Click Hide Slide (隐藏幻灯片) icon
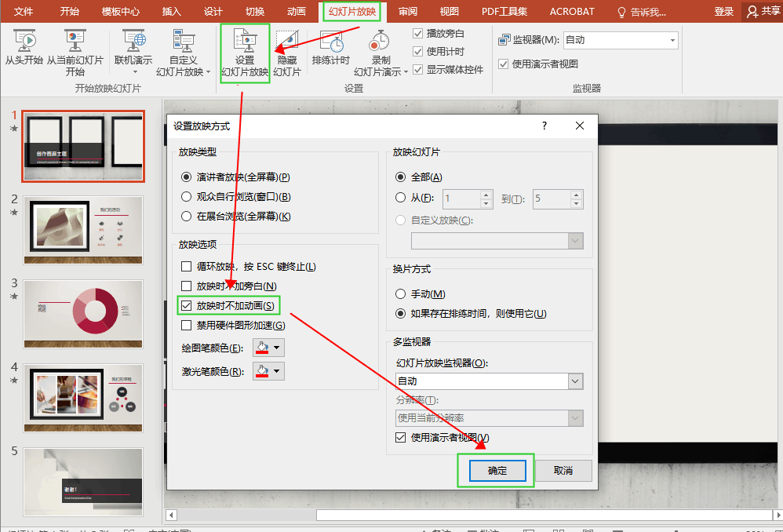This screenshot has width=783, height=532. (287, 41)
